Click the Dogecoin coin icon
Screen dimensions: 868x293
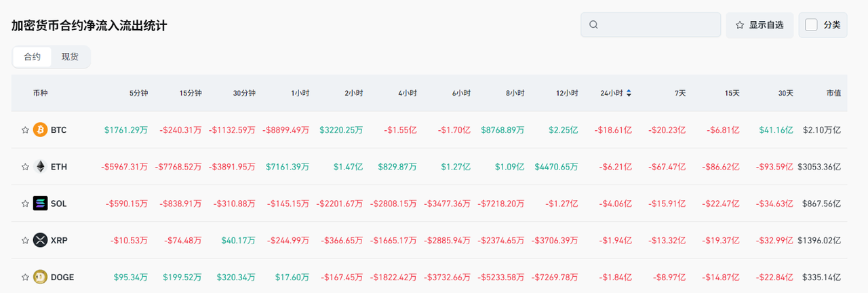point(41,277)
